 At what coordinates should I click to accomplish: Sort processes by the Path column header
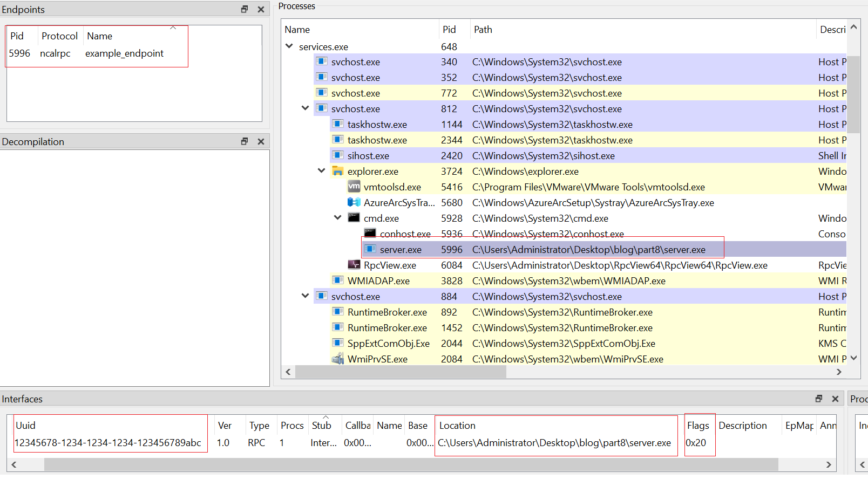pyautogui.click(x=483, y=30)
